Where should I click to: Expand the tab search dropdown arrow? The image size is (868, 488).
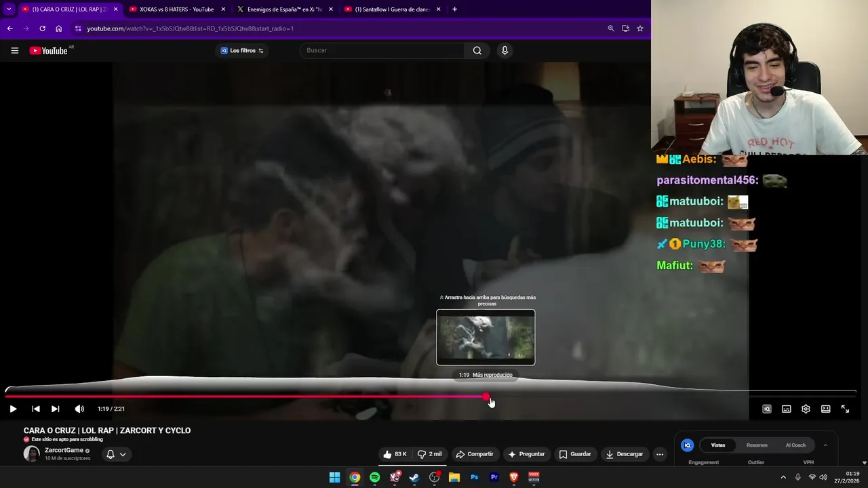pyautogui.click(x=9, y=9)
